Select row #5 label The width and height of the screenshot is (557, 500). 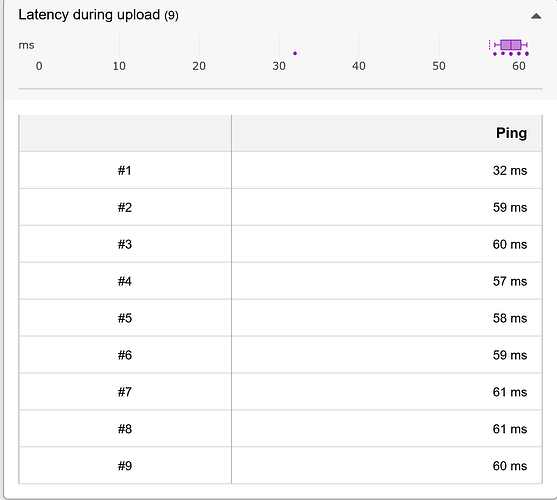tap(125, 318)
